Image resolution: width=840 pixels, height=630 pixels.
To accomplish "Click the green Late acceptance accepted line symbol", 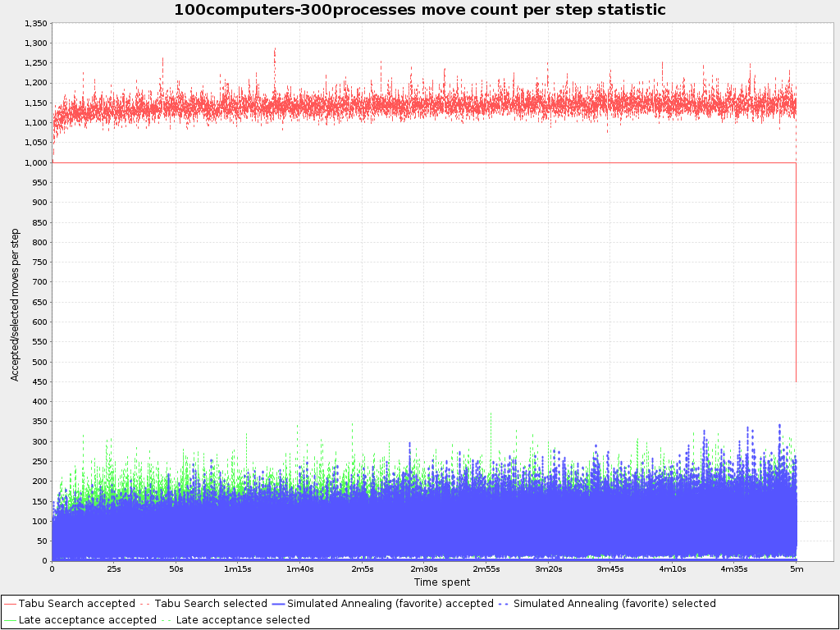I will (11, 619).
